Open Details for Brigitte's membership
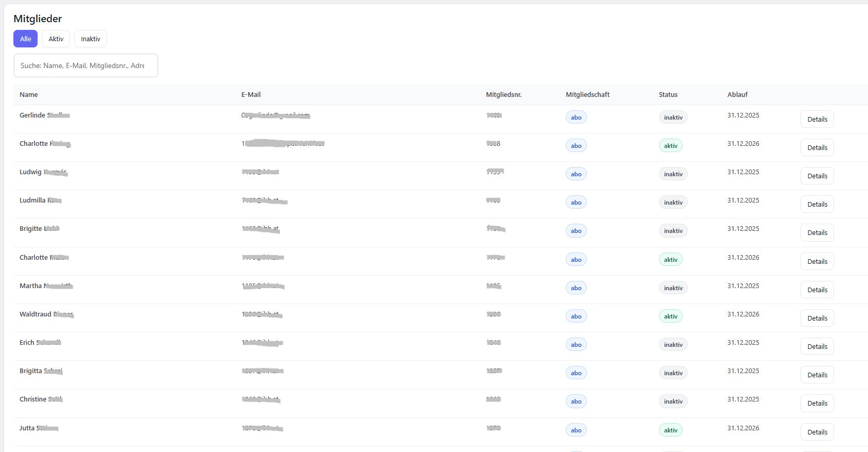This screenshot has width=868, height=452. [x=817, y=232]
